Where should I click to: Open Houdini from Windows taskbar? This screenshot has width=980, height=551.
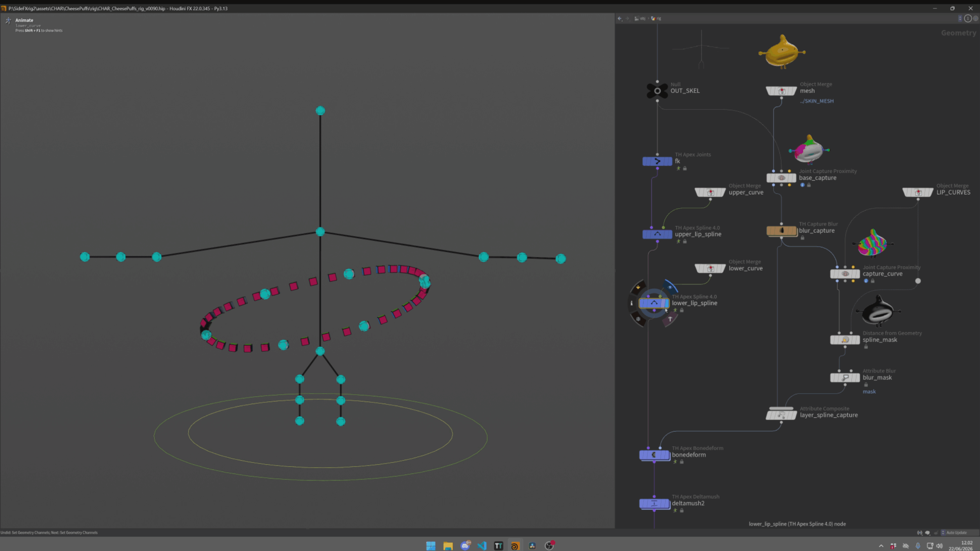[x=515, y=546]
